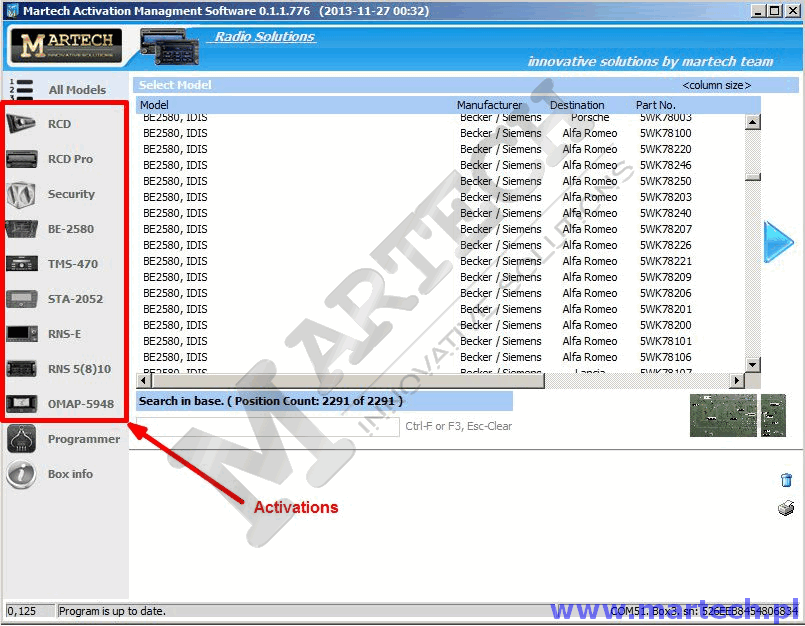Viewport: 805px width, 626px height.
Task: Select the row with part 5WK78221
Action: [440, 261]
